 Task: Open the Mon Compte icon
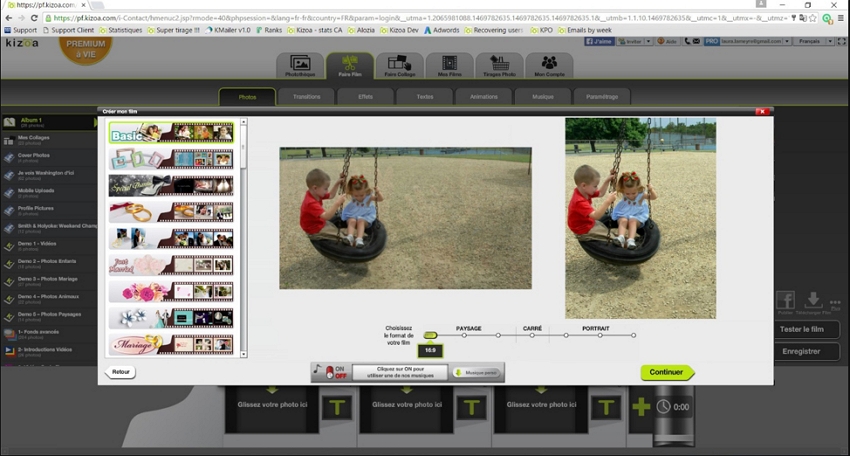[549, 66]
